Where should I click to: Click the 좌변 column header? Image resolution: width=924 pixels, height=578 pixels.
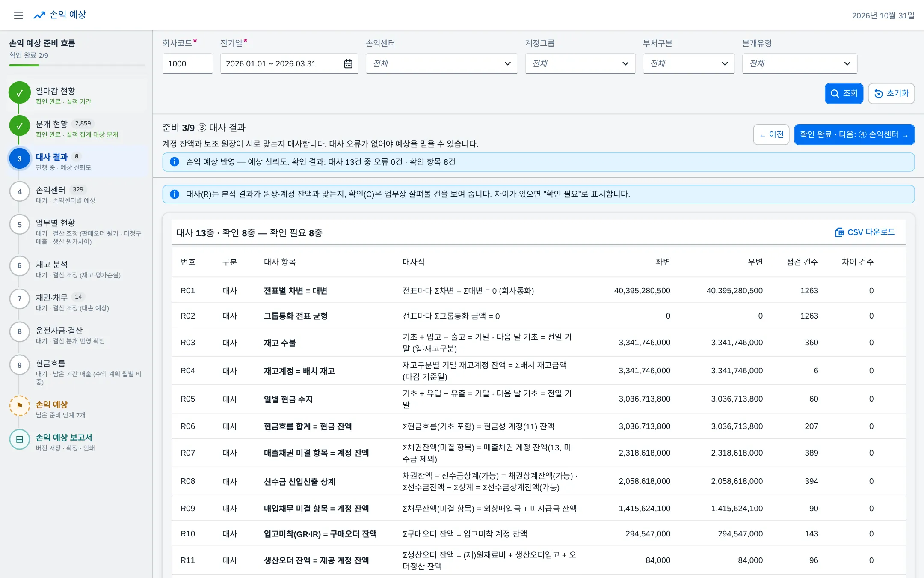pos(663,262)
